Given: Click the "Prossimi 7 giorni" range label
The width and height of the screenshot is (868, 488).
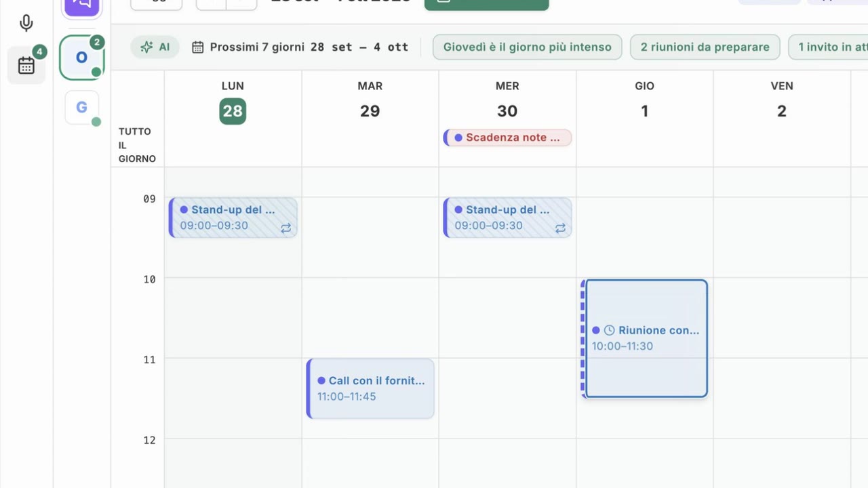Looking at the screenshot, I should (257, 47).
